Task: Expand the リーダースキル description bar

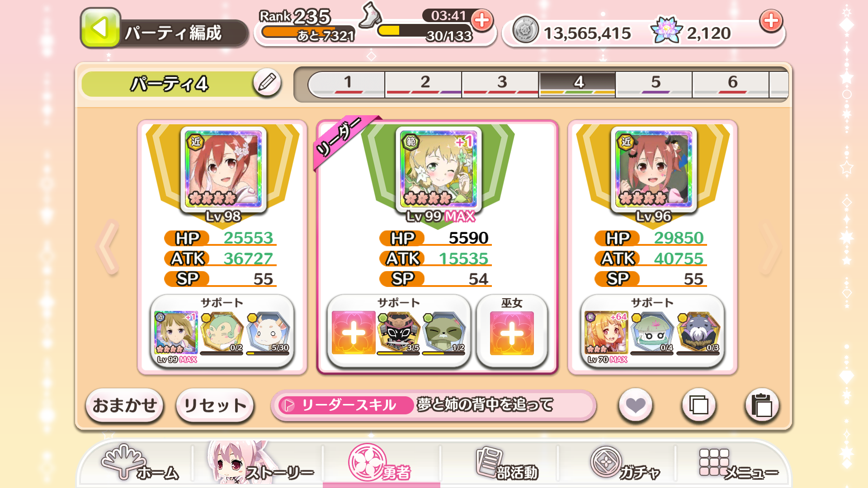Action: (x=434, y=405)
